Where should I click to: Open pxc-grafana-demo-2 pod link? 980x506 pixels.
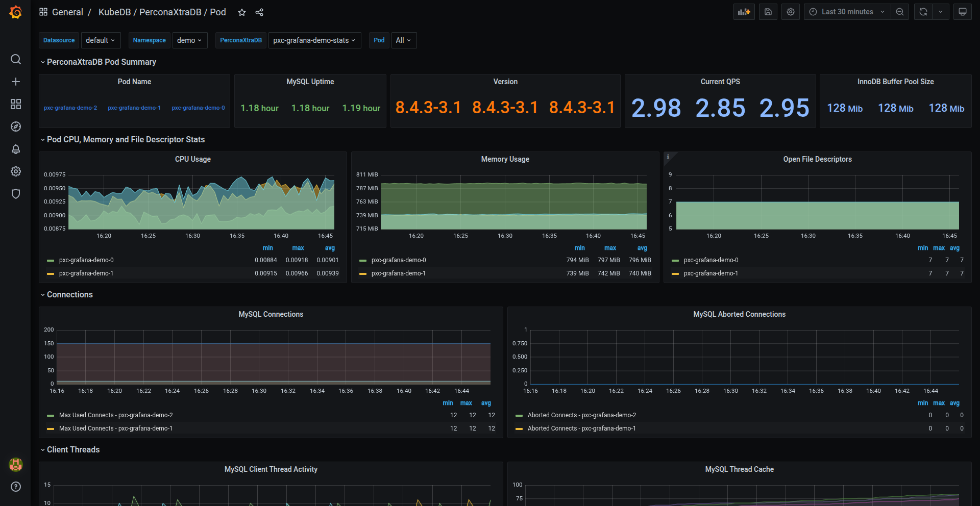click(70, 108)
